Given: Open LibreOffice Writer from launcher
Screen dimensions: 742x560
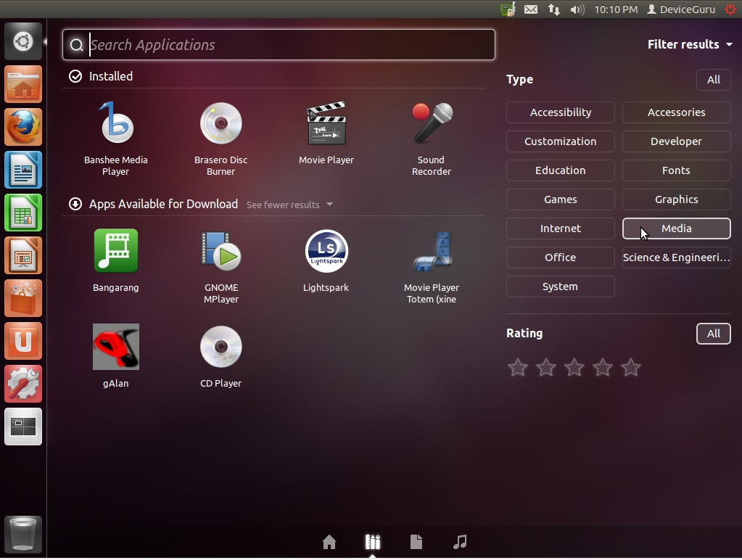Looking at the screenshot, I should pyautogui.click(x=23, y=170).
